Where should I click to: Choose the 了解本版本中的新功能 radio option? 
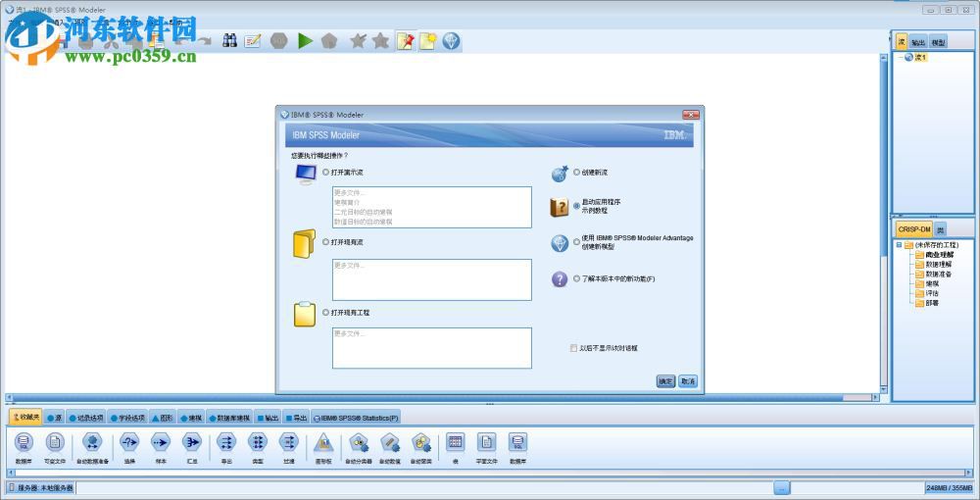pyautogui.click(x=576, y=279)
